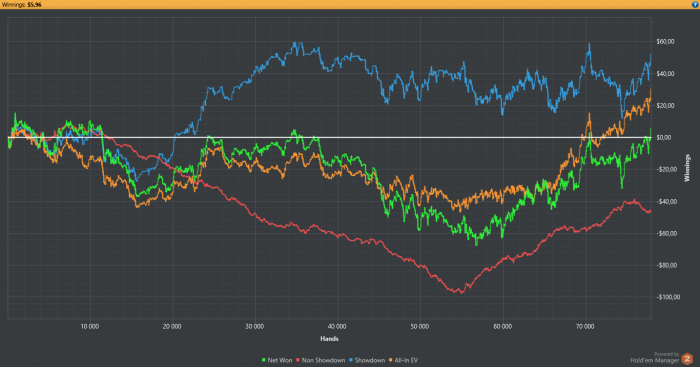Click the 60 000 hands axis label
This screenshot has height=367, width=700.
(503, 327)
